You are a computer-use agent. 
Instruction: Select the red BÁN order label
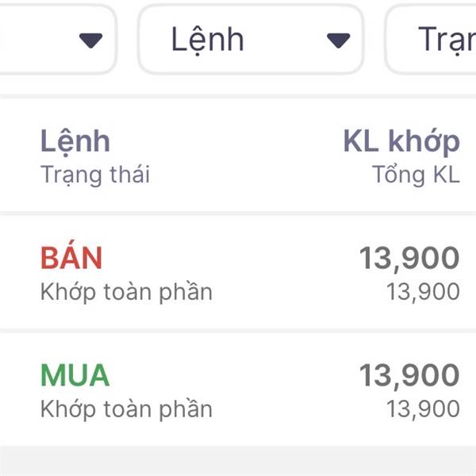point(71,258)
